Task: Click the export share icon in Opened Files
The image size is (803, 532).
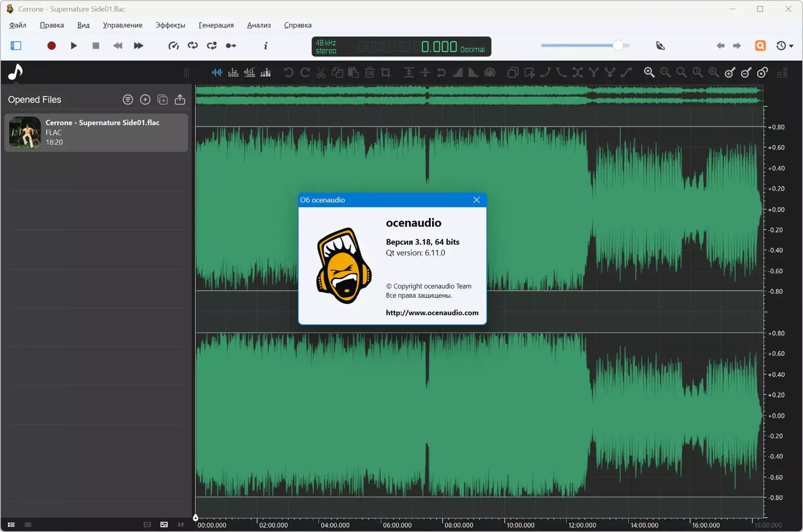Action: pos(180,100)
